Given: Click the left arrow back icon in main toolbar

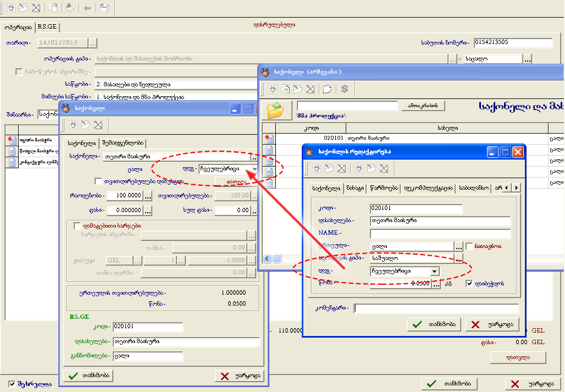Looking at the screenshot, I should click(x=87, y=8).
